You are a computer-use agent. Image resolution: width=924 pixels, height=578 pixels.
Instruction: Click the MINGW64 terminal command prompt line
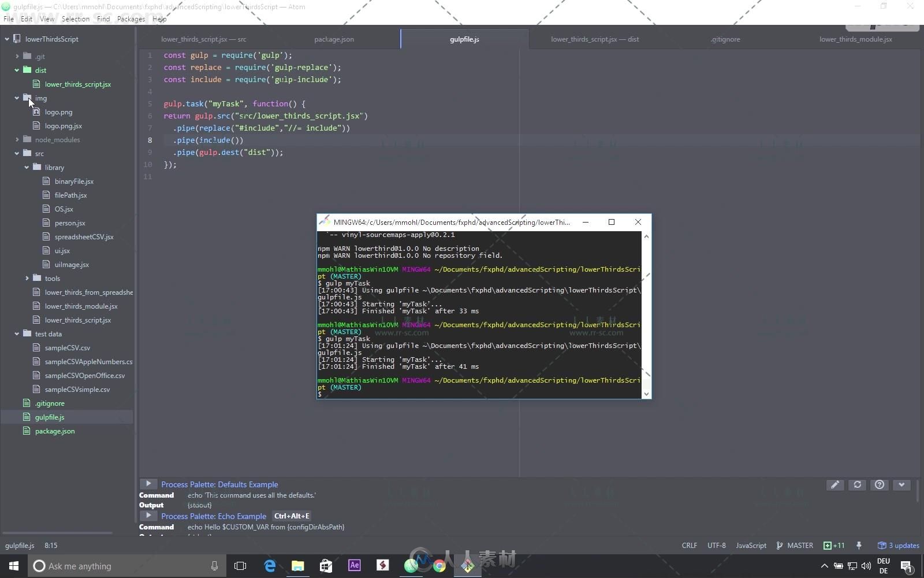pyautogui.click(x=479, y=394)
